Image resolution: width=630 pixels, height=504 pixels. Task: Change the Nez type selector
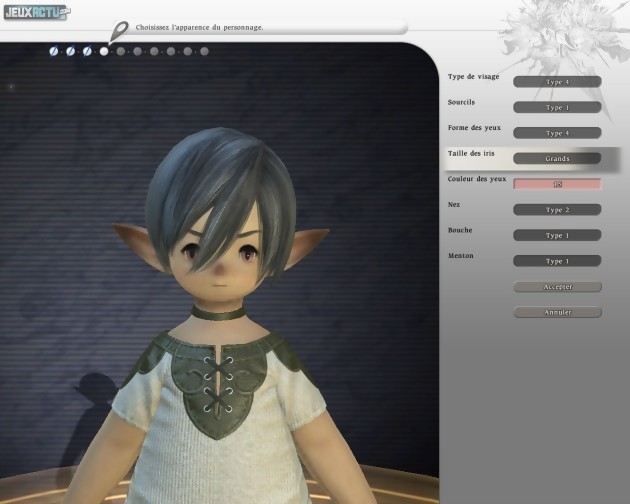(557, 210)
